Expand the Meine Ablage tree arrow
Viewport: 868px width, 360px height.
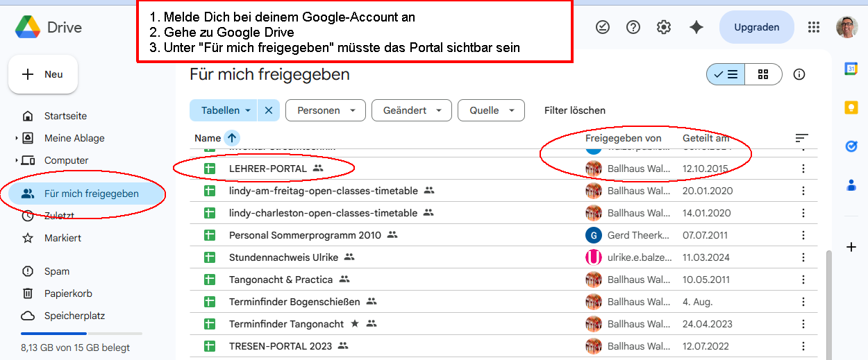pos(17,138)
